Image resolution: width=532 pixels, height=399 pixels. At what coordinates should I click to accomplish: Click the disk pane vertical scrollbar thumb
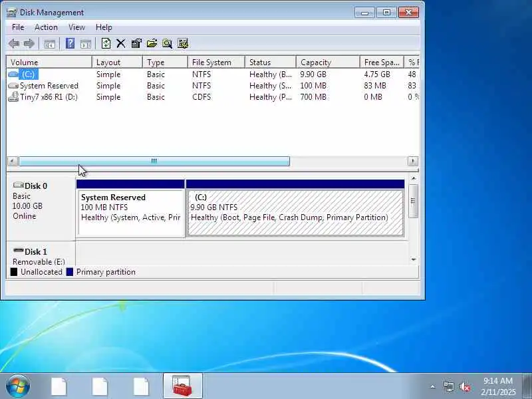tap(413, 201)
